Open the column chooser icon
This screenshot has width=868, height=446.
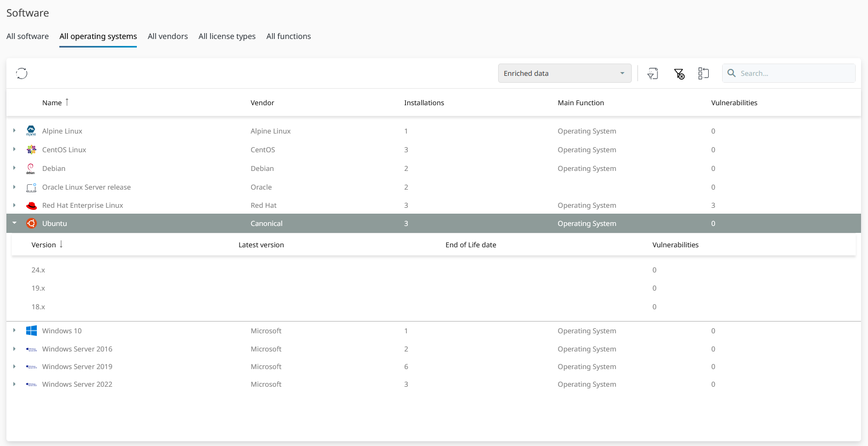tap(703, 74)
